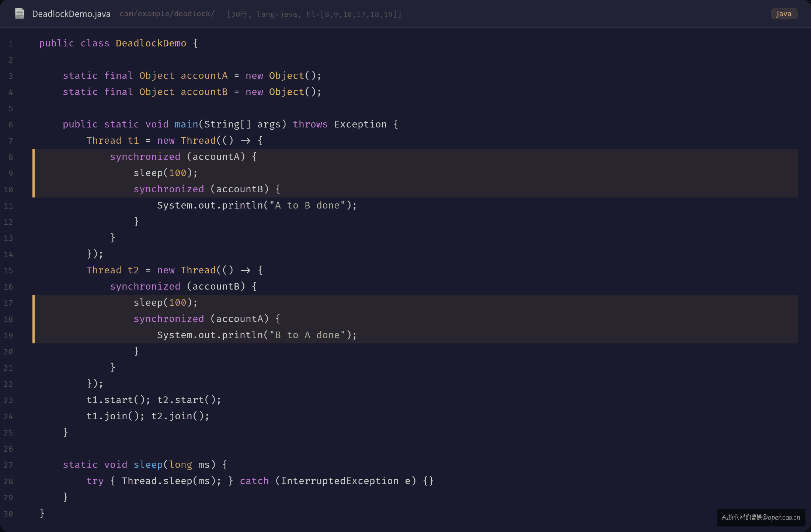Click InterruptedException on line 28

[x=340, y=481]
